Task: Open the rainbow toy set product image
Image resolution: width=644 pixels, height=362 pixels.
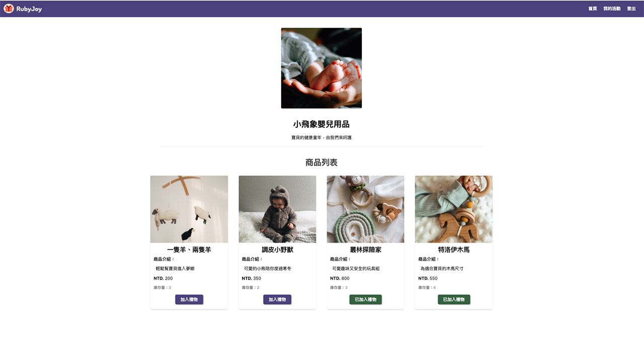Action: (366, 209)
